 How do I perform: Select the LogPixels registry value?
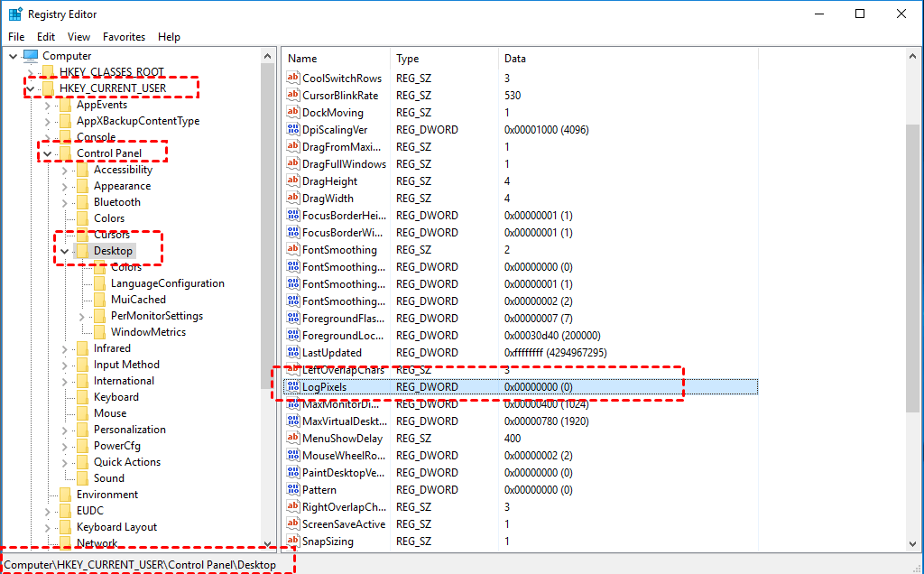click(325, 387)
